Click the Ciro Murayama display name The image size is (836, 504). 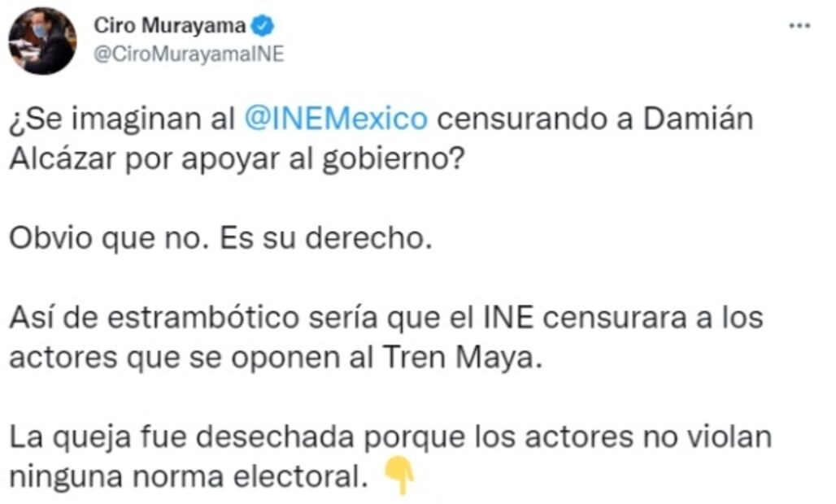pos(172,24)
